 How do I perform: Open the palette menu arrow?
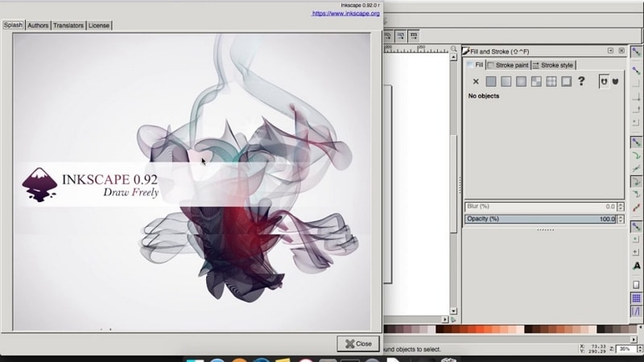pyautogui.click(x=641, y=329)
